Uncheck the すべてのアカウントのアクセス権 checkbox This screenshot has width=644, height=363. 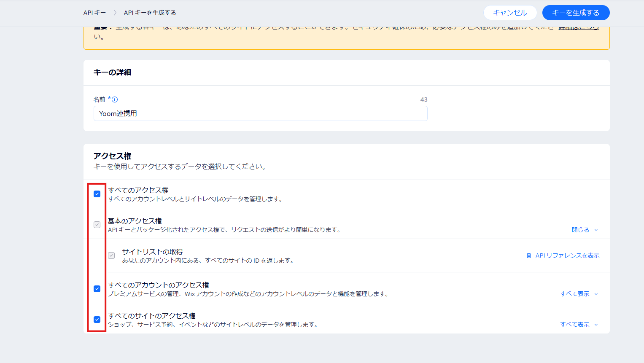97,289
